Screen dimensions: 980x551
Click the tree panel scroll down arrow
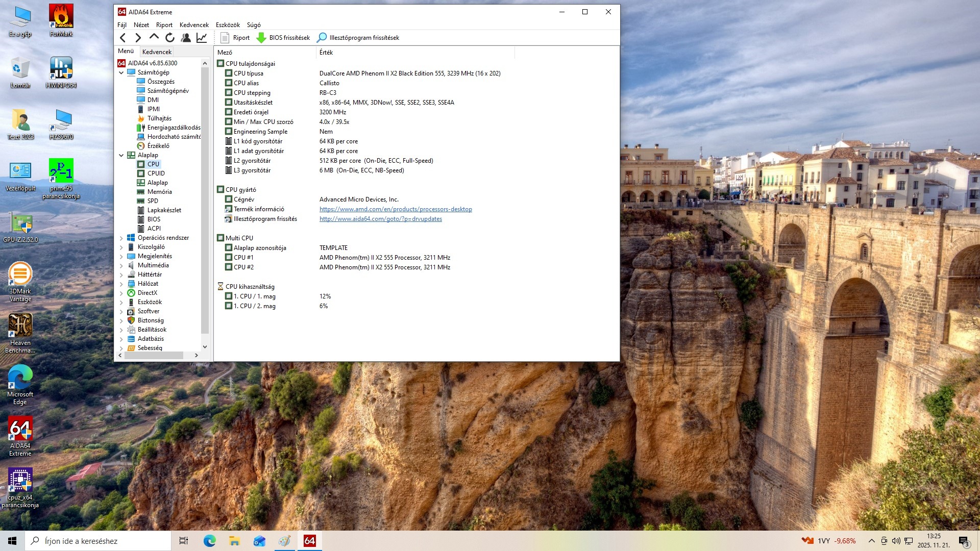point(205,347)
